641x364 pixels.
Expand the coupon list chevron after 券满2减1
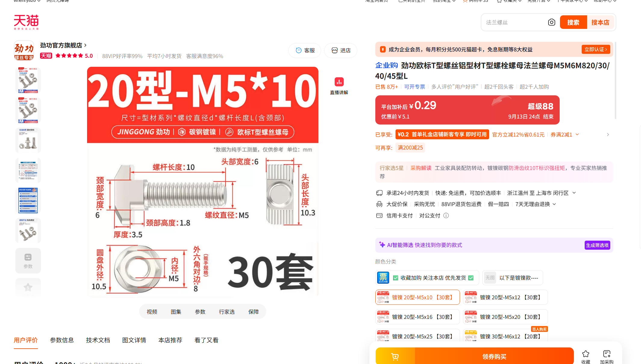pyautogui.click(x=577, y=134)
